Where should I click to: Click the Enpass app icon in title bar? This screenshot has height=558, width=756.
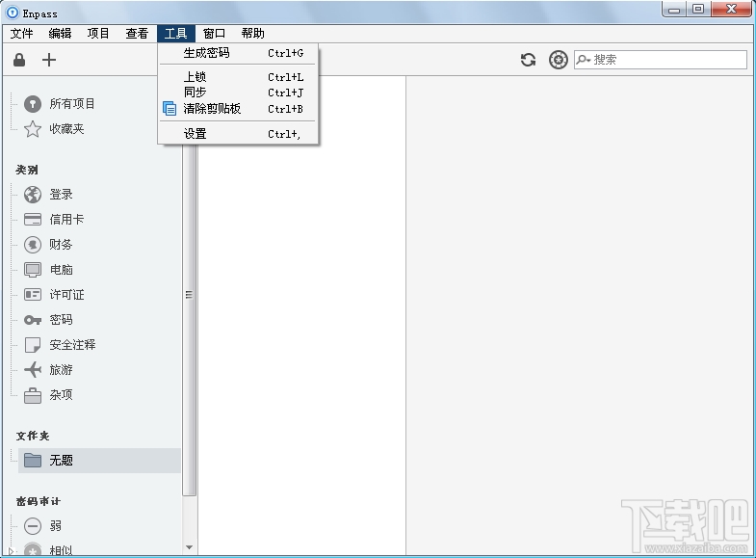tap(13, 13)
